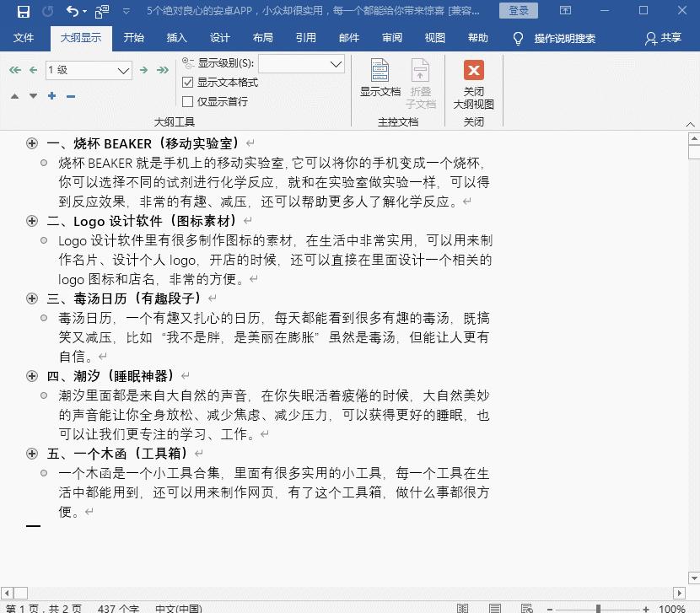
Task: Move the outline item up
Action: tap(14, 95)
